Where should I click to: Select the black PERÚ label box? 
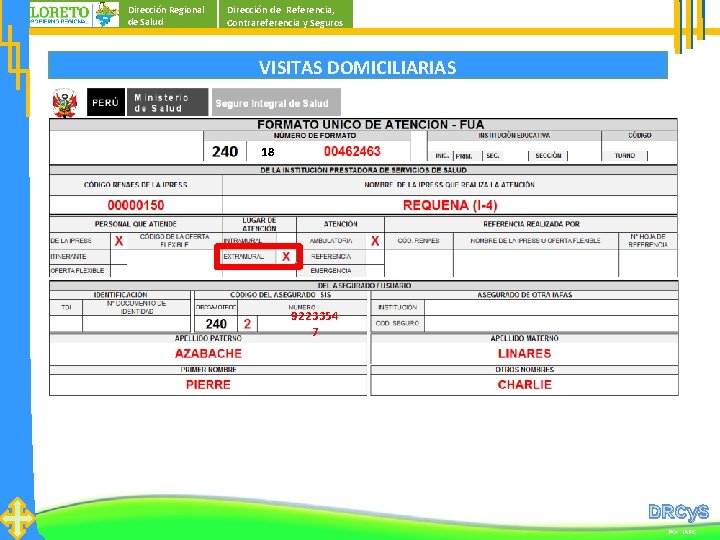(106, 102)
